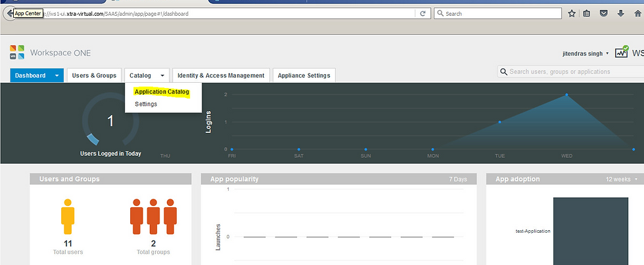Click the Saturday logins data point

click(x=298, y=149)
